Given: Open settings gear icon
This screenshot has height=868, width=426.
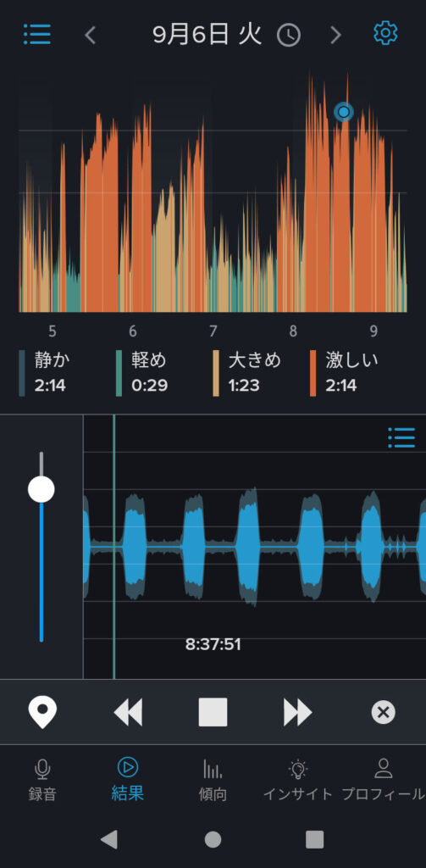Looking at the screenshot, I should (385, 34).
